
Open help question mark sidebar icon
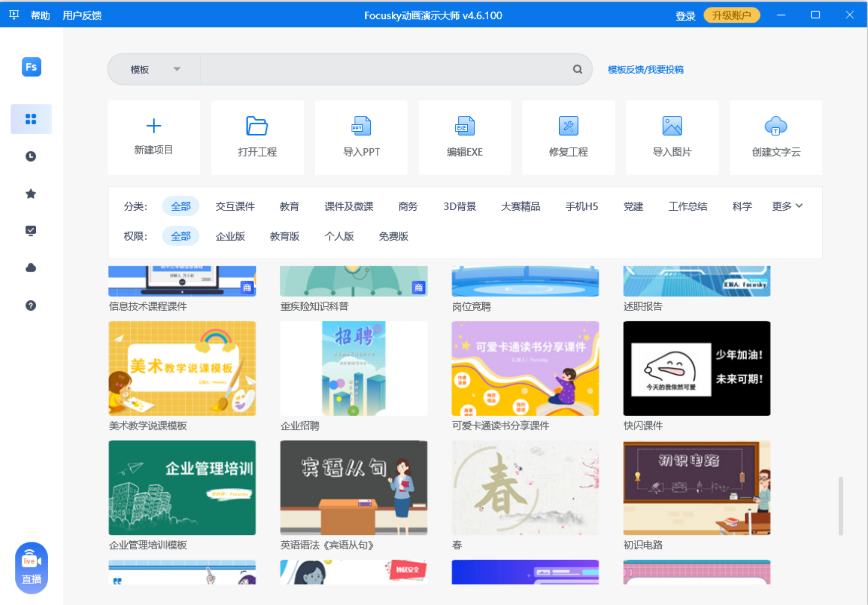pos(31,305)
